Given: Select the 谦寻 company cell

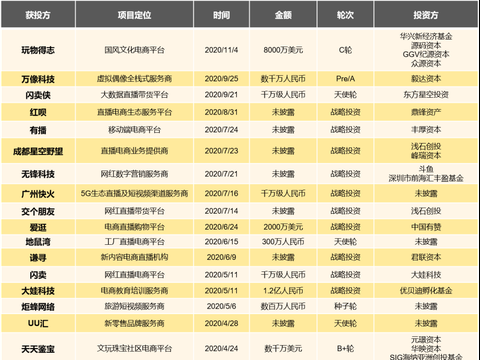Looking at the screenshot, I should [38, 257].
